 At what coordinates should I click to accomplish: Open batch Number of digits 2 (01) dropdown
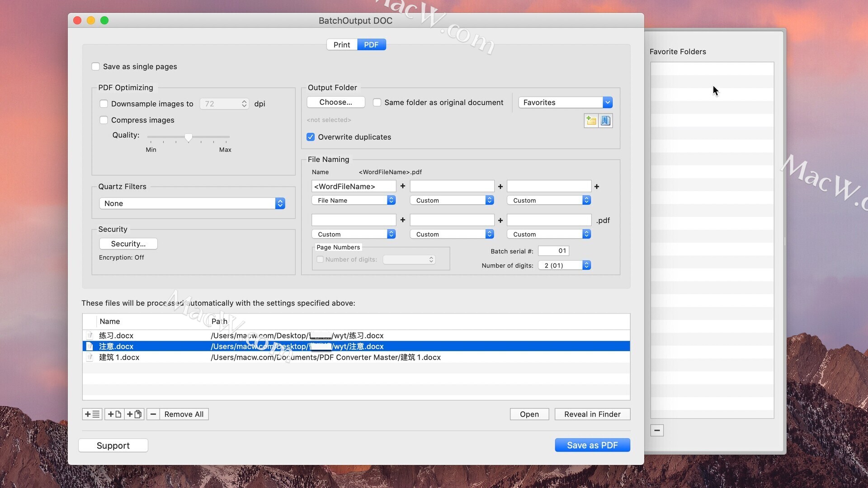565,265
